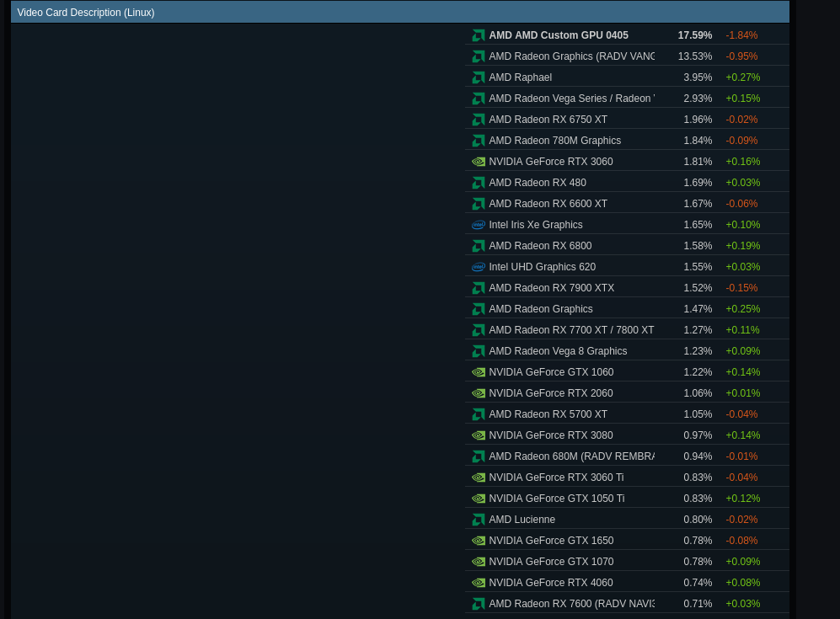The width and height of the screenshot is (840, 619).
Task: Click the -0.95% change value
Action: 741,56
